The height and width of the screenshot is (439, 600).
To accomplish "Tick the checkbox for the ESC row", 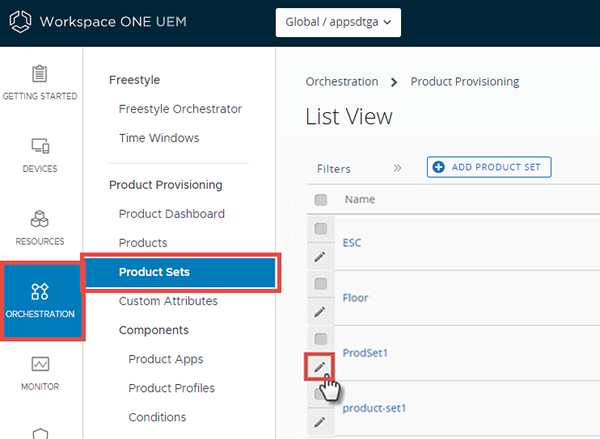I will pyautogui.click(x=321, y=229).
